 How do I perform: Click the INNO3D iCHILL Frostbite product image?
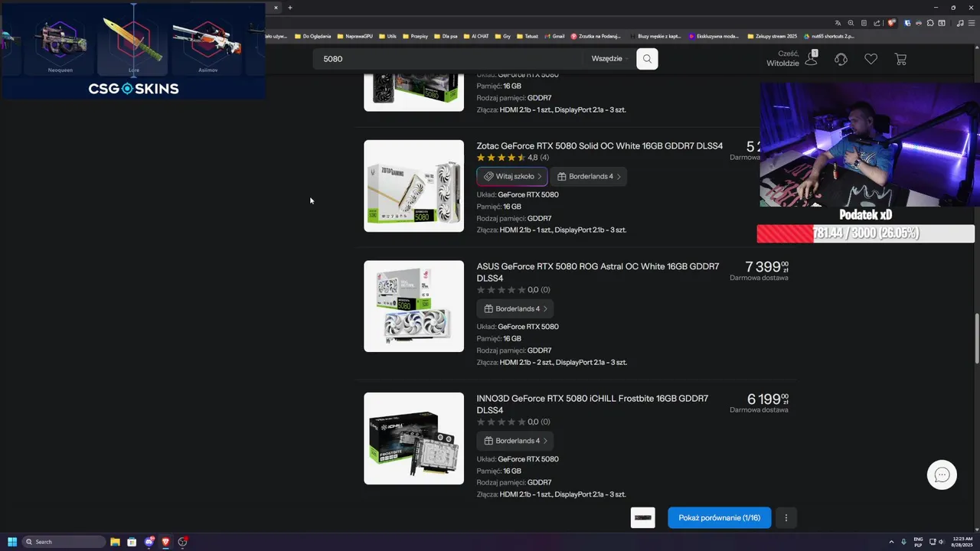[413, 439]
